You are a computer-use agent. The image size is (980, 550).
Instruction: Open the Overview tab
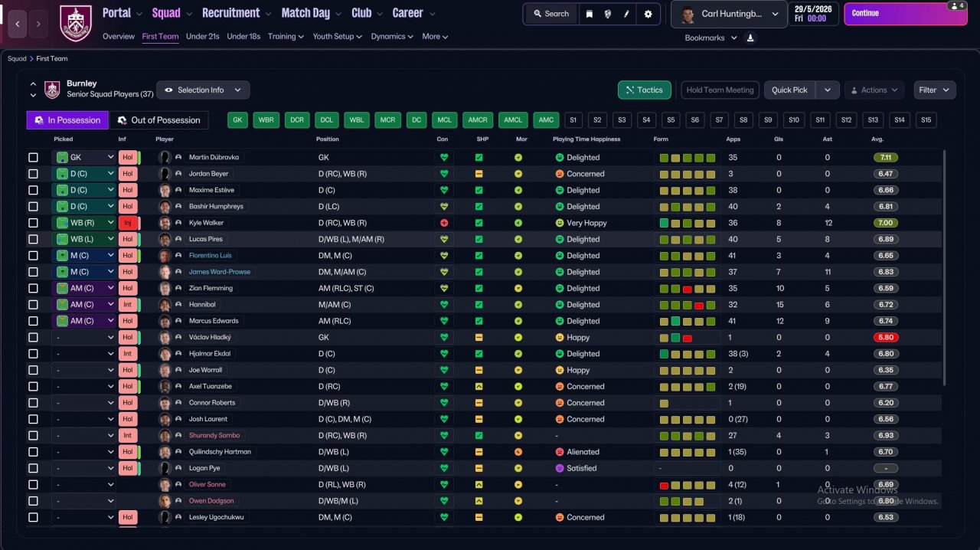click(x=119, y=36)
